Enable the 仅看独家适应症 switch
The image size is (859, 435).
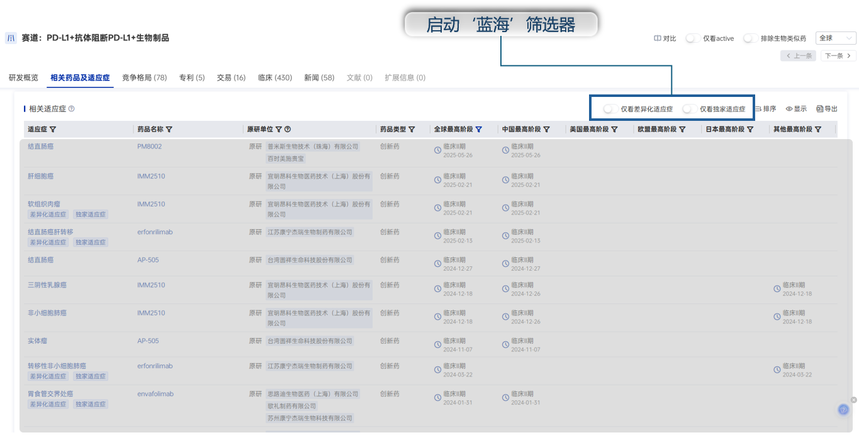coord(688,109)
